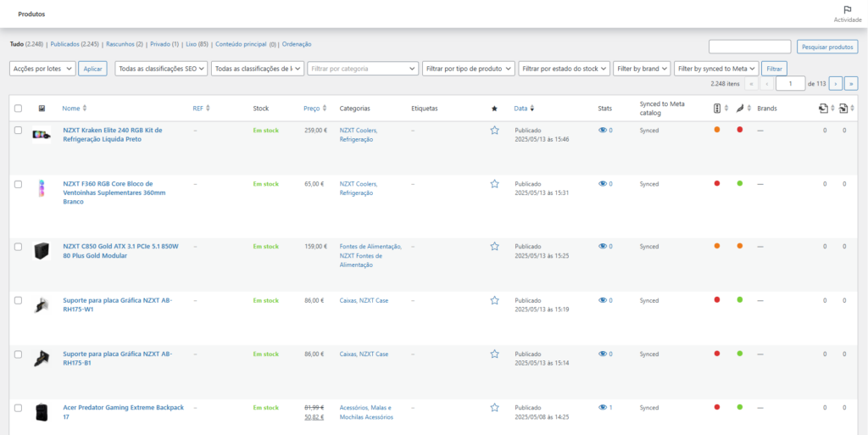The image size is (868, 435).
Task: Go to next page arrow
Action: pyautogui.click(x=835, y=84)
